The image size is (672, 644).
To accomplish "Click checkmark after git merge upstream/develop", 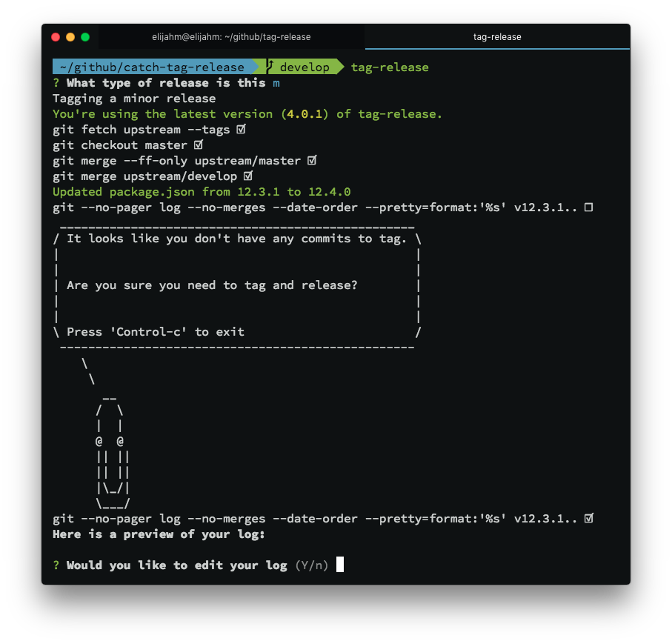I will point(248,176).
